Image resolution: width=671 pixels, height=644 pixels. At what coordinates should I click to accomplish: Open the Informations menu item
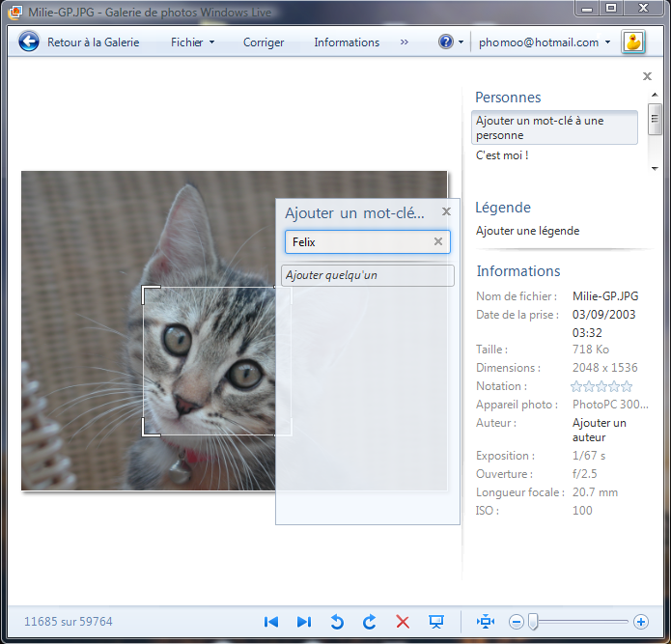(347, 42)
